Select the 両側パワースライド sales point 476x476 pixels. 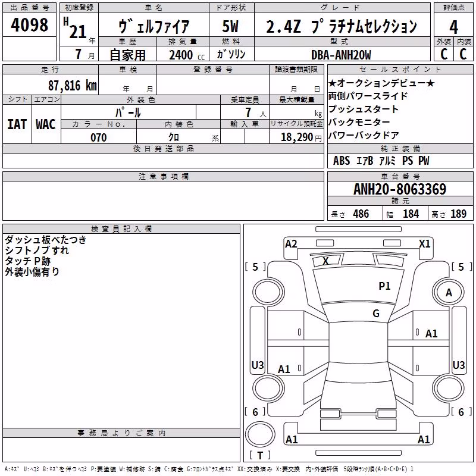tap(368, 96)
